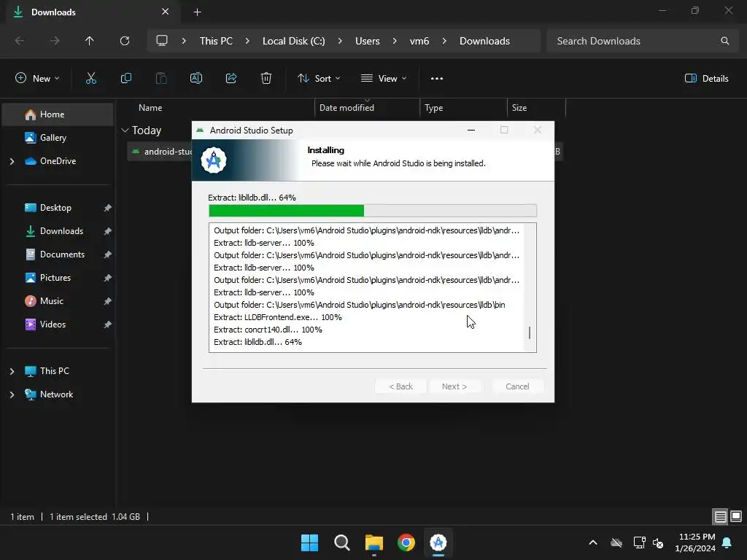Image resolution: width=747 pixels, height=560 pixels.
Task: Select log line 'Extract: LLDBFrontend.exe... 100%'
Action: click(278, 317)
